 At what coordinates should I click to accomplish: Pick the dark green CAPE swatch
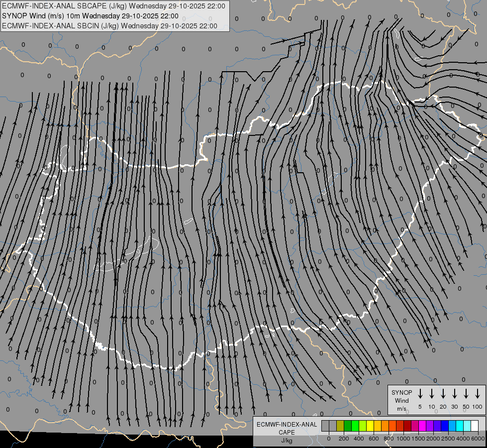(x=348, y=426)
